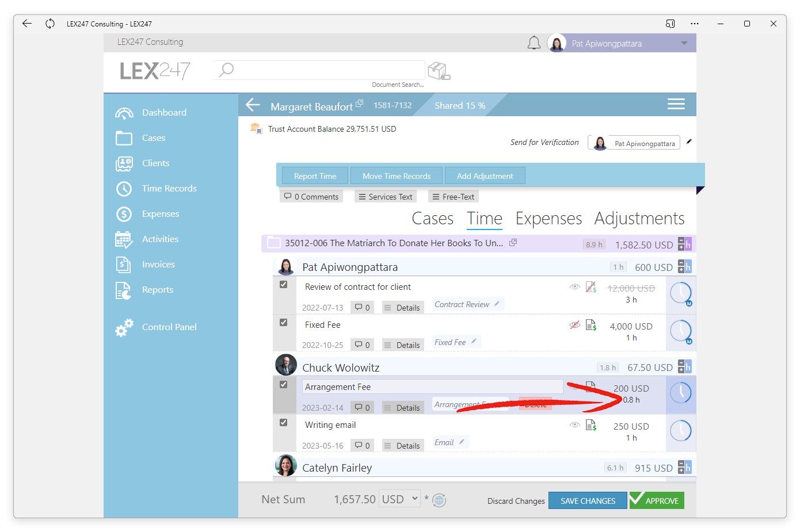Edit the Email service type tag
The image size is (800, 532).
462,442
